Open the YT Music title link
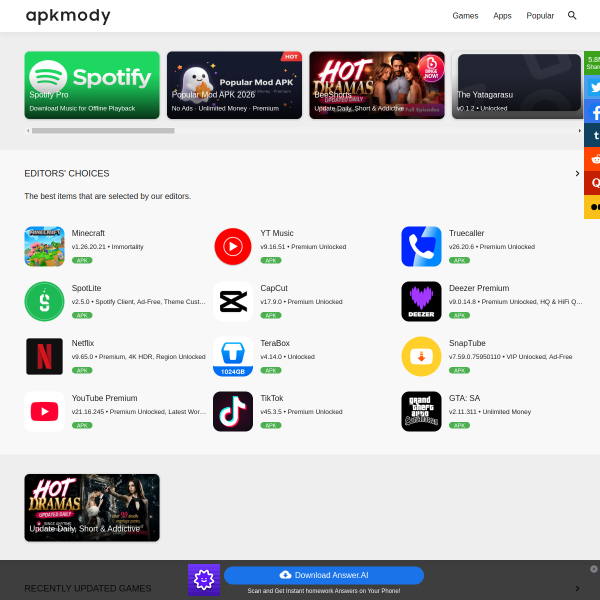Image resolution: width=600 pixels, height=600 pixels. tap(277, 233)
